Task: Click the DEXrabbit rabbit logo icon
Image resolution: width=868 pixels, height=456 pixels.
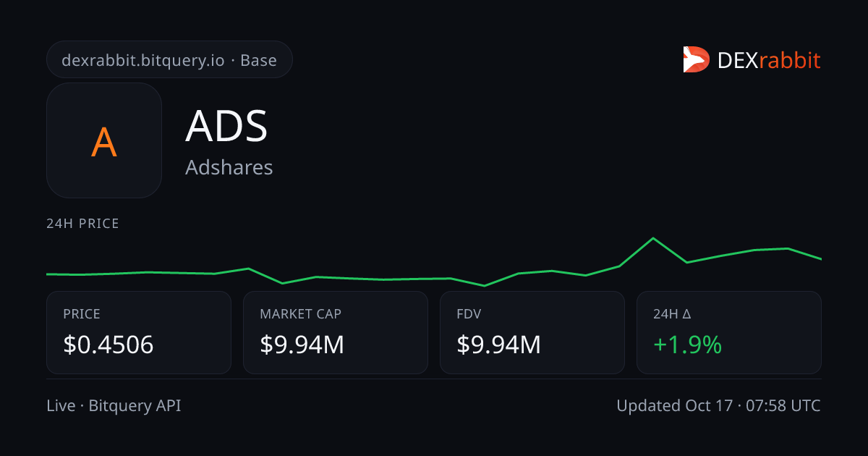Action: point(696,59)
